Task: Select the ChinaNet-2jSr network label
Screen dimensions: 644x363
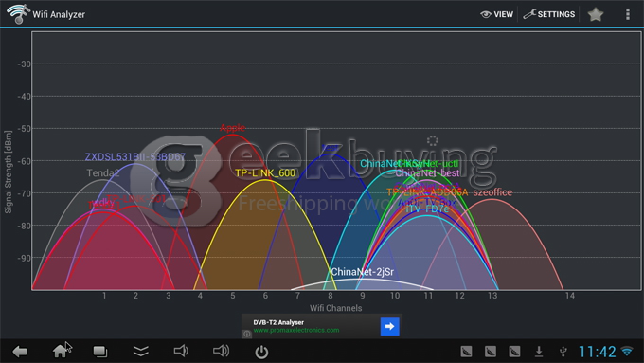Action: (x=362, y=272)
